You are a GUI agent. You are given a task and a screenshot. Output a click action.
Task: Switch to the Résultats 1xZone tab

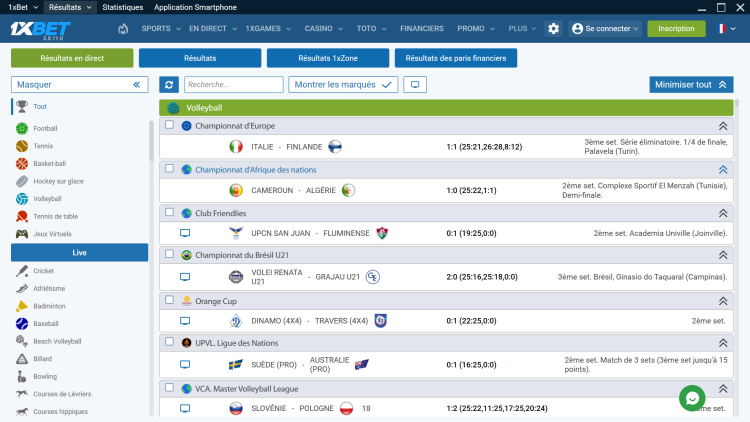(x=328, y=58)
